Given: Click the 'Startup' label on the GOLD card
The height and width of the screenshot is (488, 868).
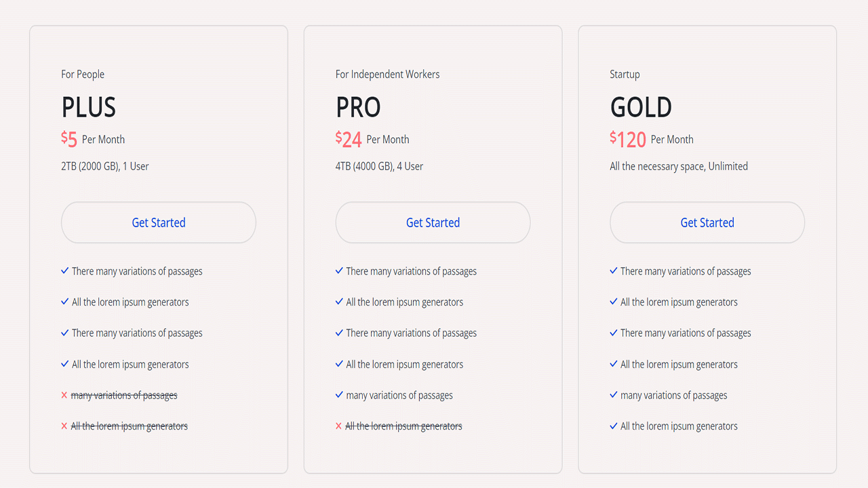Looking at the screenshot, I should point(625,74).
